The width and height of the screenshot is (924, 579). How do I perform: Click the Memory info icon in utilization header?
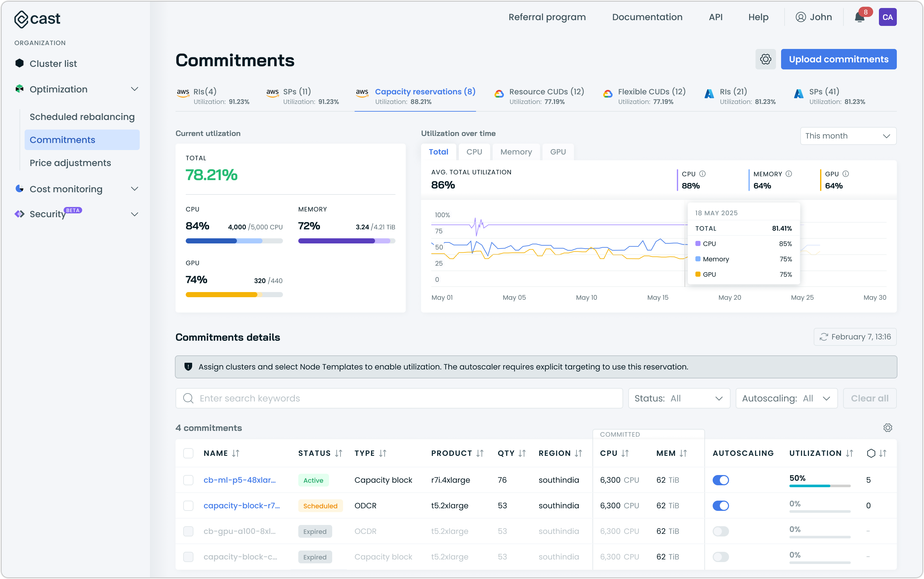tap(789, 174)
